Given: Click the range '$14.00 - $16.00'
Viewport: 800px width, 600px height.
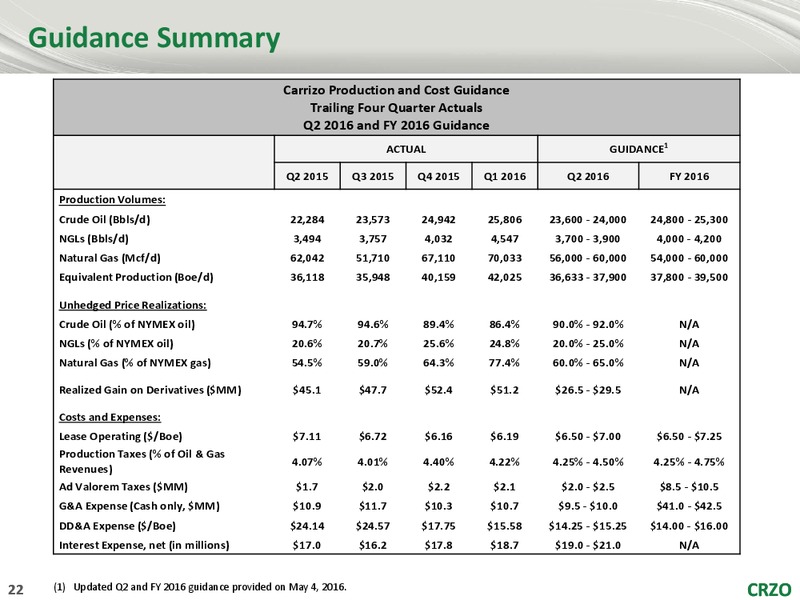Looking at the screenshot, I should pos(689,527).
